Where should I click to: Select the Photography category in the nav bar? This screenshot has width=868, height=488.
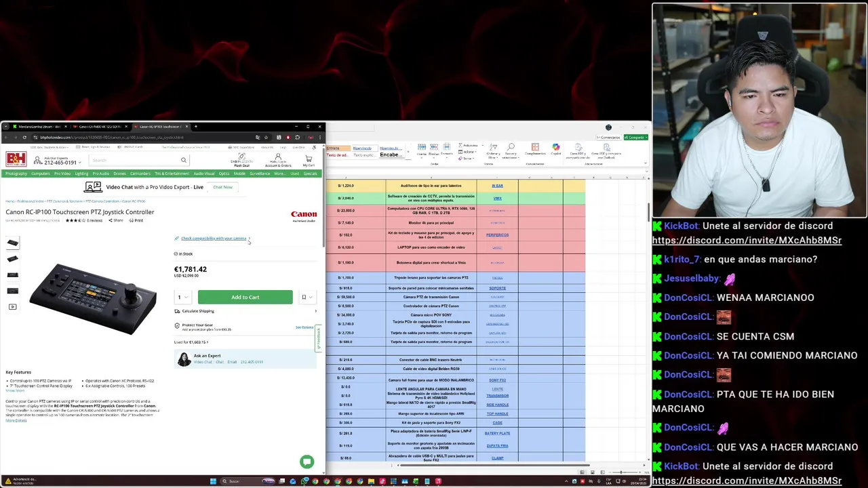coord(16,174)
